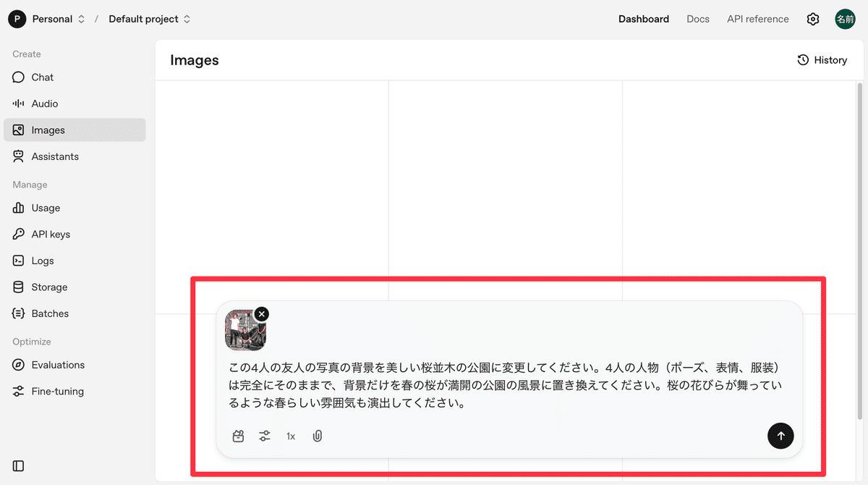The height and width of the screenshot is (485, 868).
Task: Open Chat in the sidebar
Action: pyautogui.click(x=43, y=77)
